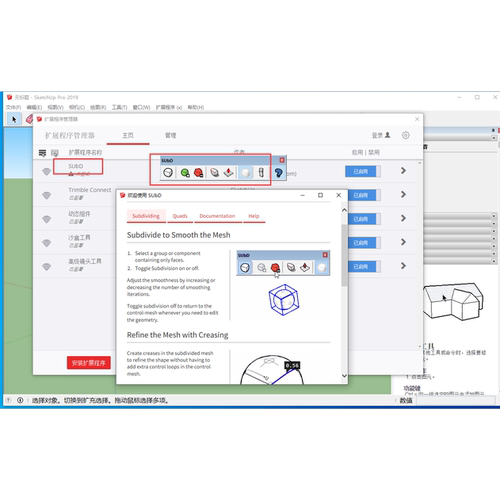Viewport: 500px width, 500px height.
Task: Select the arrow Select tool in main toolbar
Action: (14, 119)
